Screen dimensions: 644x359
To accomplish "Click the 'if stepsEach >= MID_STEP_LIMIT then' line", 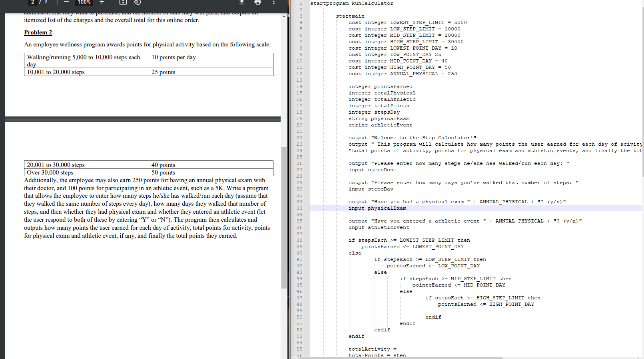I will coord(456,279).
